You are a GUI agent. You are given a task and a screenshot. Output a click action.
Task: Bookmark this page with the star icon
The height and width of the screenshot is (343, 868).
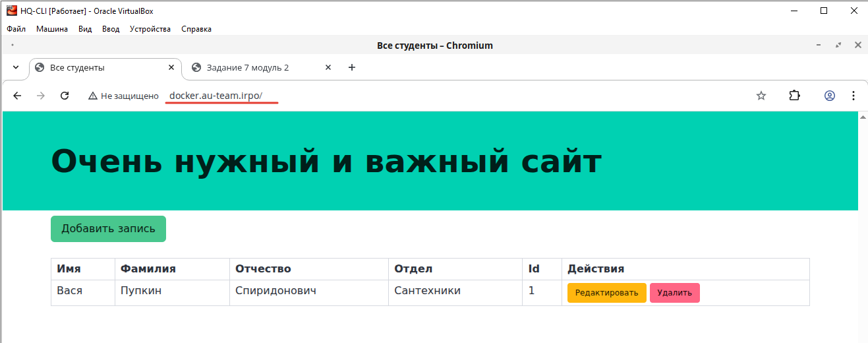(761, 96)
